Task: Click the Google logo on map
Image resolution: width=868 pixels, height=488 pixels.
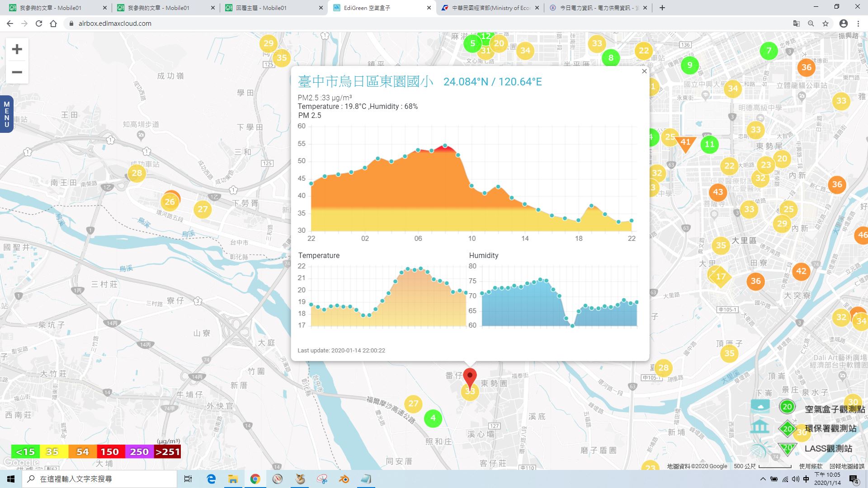Action: pyautogui.click(x=21, y=463)
